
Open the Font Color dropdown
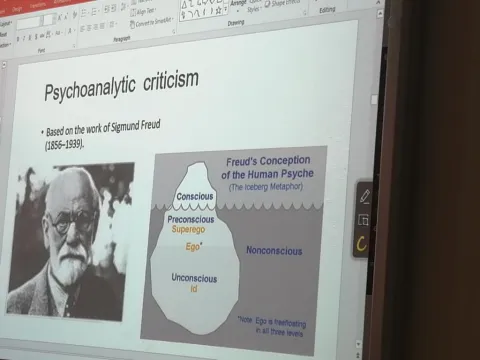[x=71, y=31]
